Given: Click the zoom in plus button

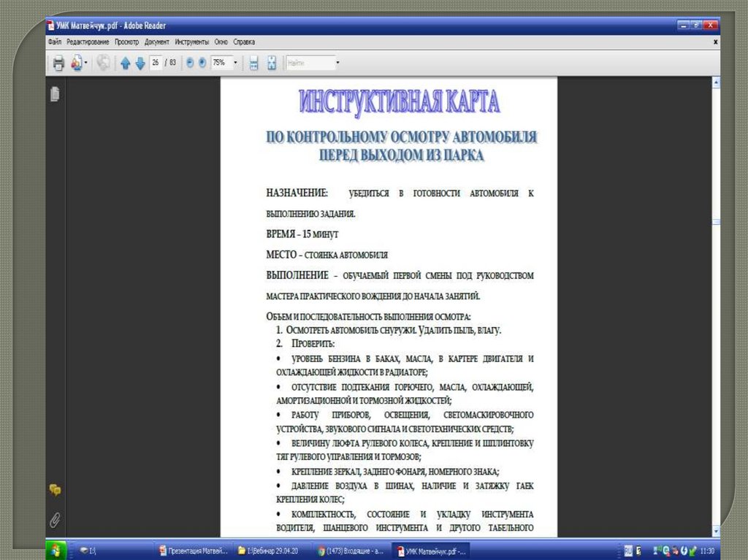Looking at the screenshot, I should click(202, 64).
